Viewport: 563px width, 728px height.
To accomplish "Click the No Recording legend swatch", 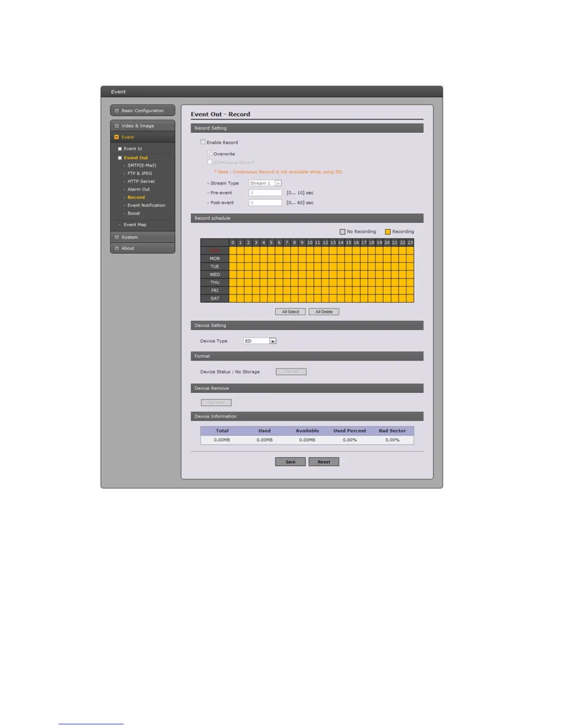I will click(342, 232).
